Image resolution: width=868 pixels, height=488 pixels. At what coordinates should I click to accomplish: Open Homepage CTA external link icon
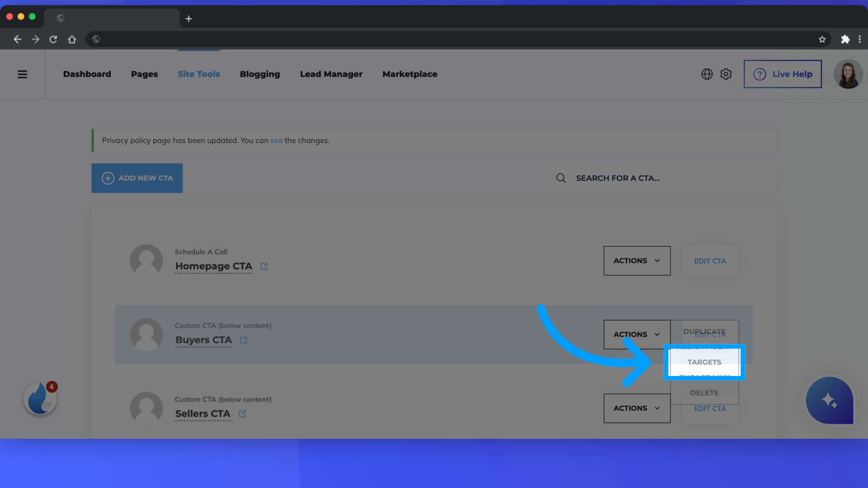pyautogui.click(x=264, y=267)
